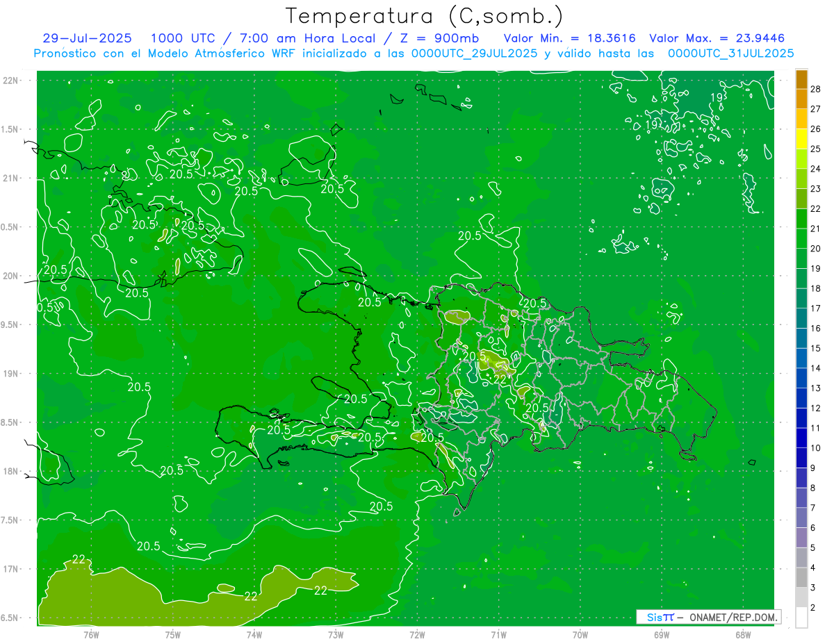
Task: Click the '18N' latitude axis label
Action: pos(10,472)
